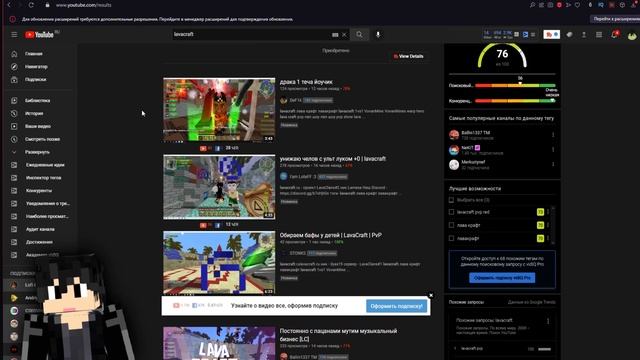640x360 pixels.
Task: Click Оформить подписку button in white banner
Action: (x=396, y=306)
